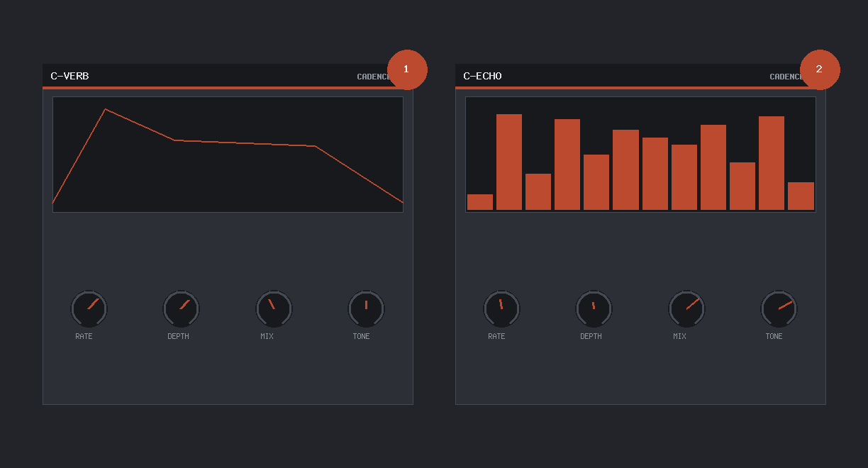This screenshot has width=868, height=468.
Task: Click the envelope curve display in C-VERB
Action: pyautogui.click(x=228, y=155)
